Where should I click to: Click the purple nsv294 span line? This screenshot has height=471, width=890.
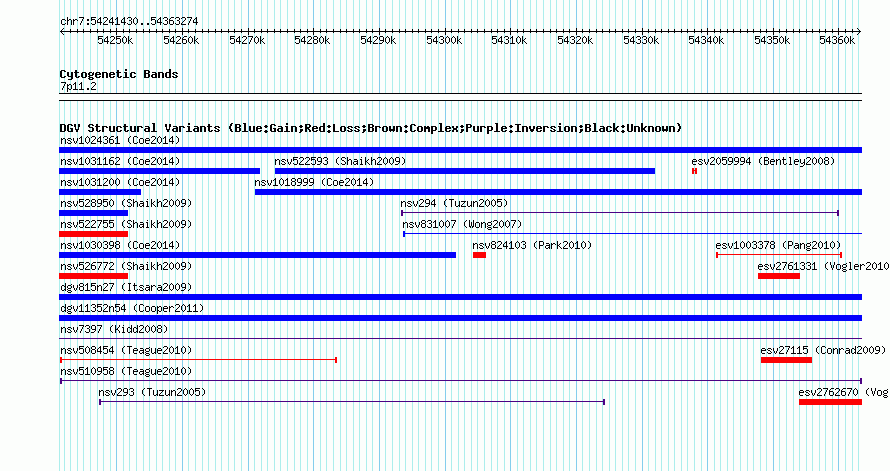click(x=620, y=213)
